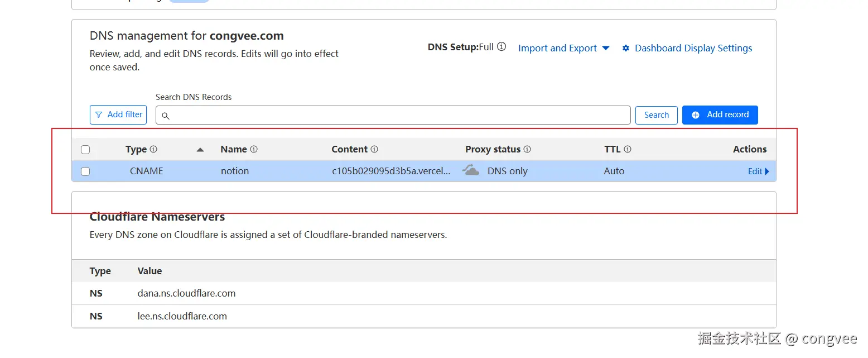
Task: Click the Proxy status info icon
Action: coord(527,149)
